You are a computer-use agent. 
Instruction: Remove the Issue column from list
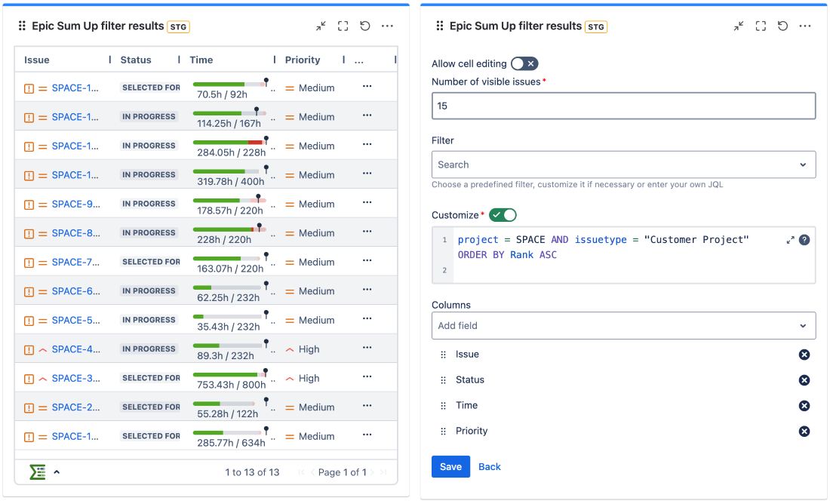pyautogui.click(x=804, y=355)
